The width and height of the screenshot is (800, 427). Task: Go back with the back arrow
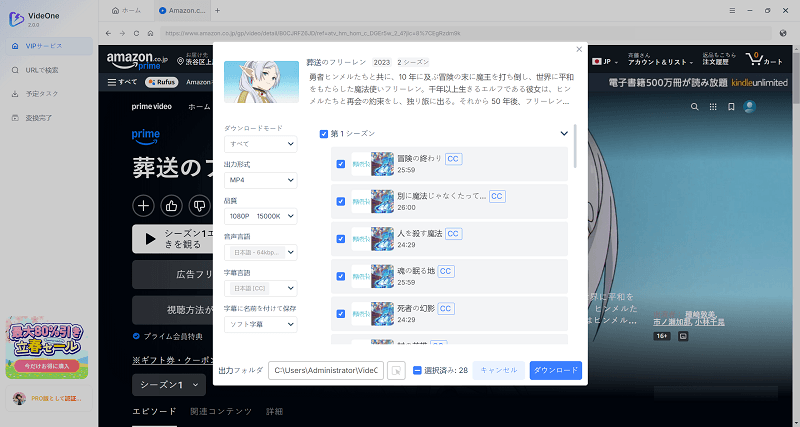pos(108,33)
